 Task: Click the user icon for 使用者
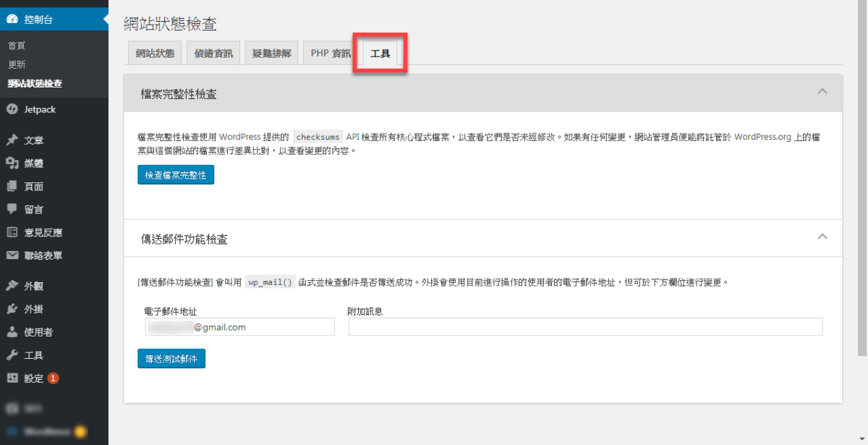pos(12,332)
